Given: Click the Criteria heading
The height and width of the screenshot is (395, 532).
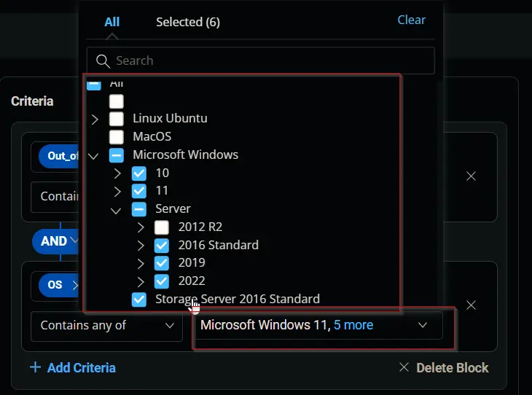Looking at the screenshot, I should [32, 101].
